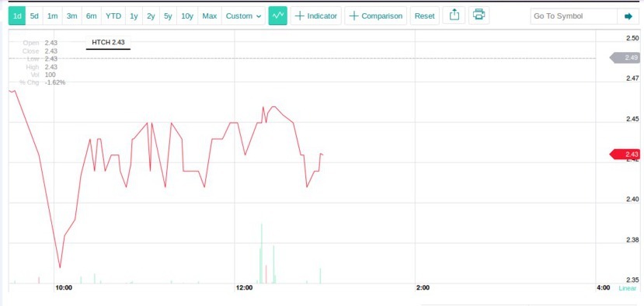Select the Max range tab

(x=210, y=16)
